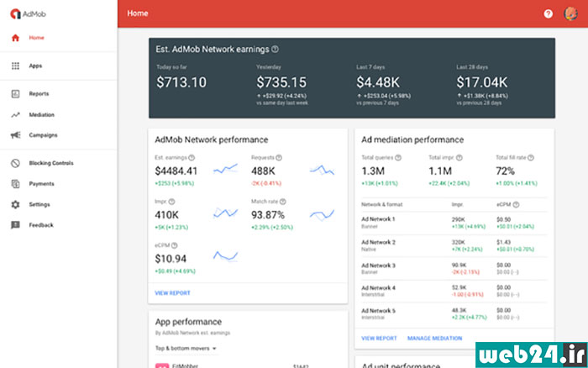Click the $1.43 eCPM value for Ad Network 2
Image resolution: width=588 pixels, height=368 pixels.
(503, 242)
